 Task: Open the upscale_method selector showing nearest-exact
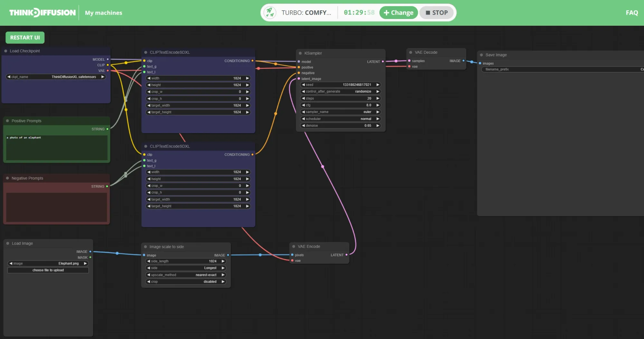[x=186, y=275]
